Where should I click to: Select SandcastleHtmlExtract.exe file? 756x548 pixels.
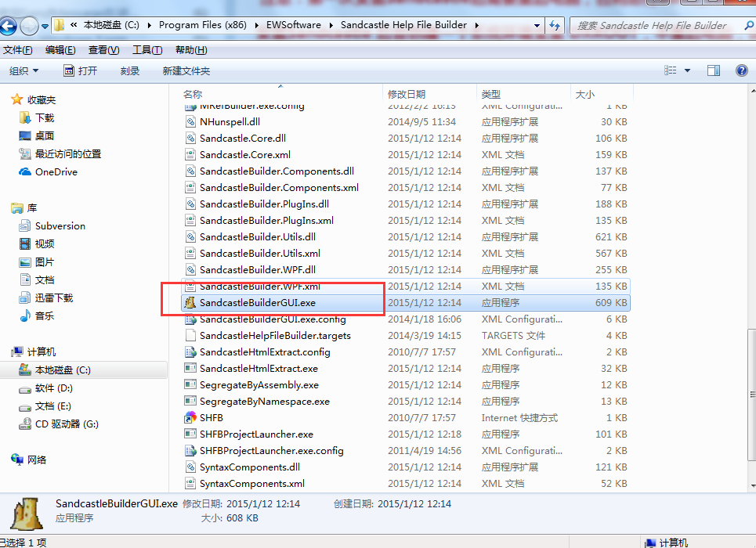406,368
